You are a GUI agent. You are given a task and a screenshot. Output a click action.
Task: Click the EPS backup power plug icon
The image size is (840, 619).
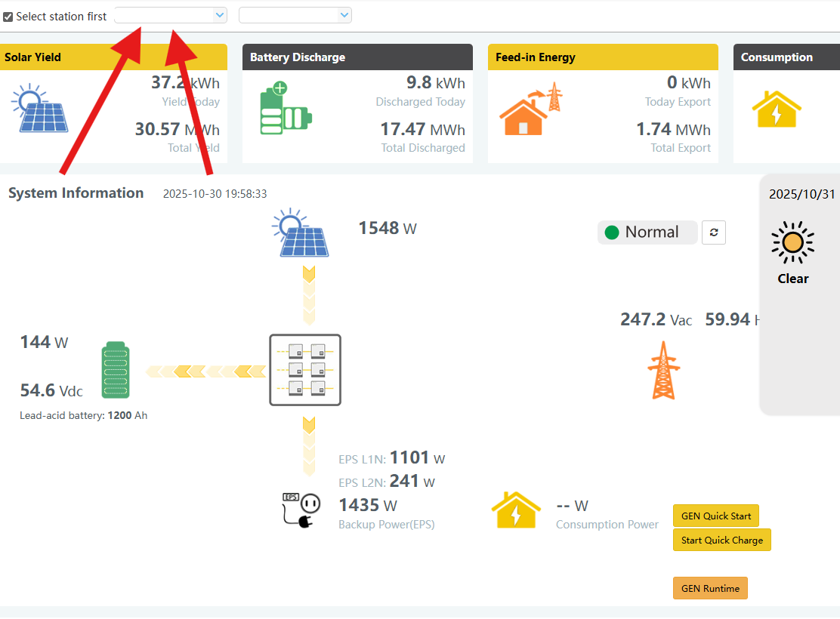click(x=301, y=510)
